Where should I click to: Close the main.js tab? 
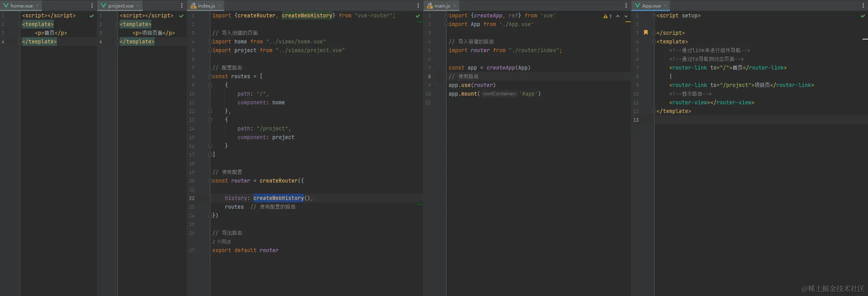pyautogui.click(x=455, y=6)
